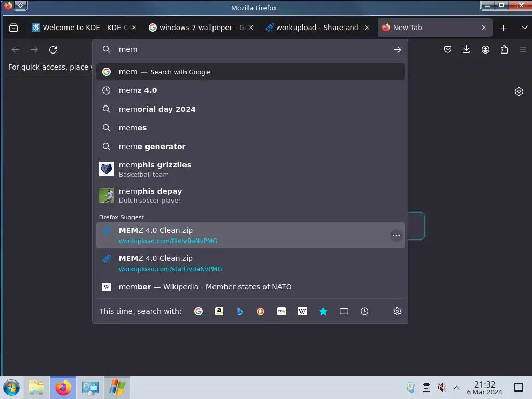532x399 pixels.
Task: Search history via the clock icon
Action: [x=364, y=311]
